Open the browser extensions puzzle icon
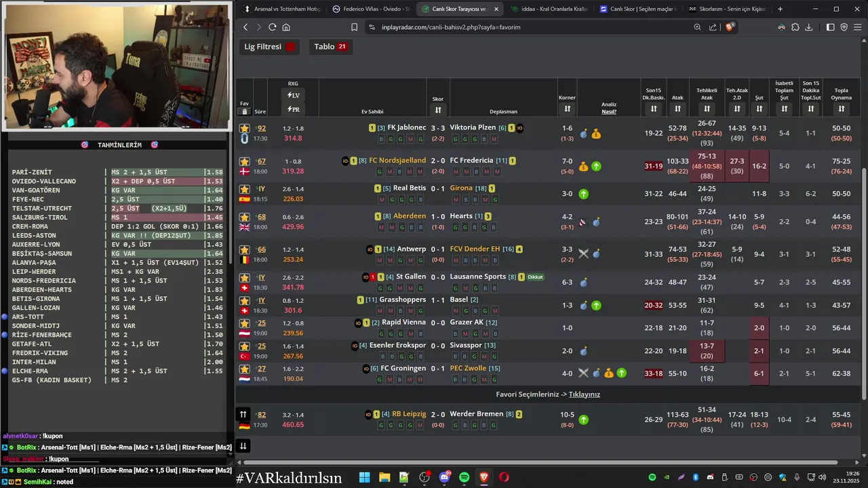This screenshot has width=868, height=488. (795, 27)
